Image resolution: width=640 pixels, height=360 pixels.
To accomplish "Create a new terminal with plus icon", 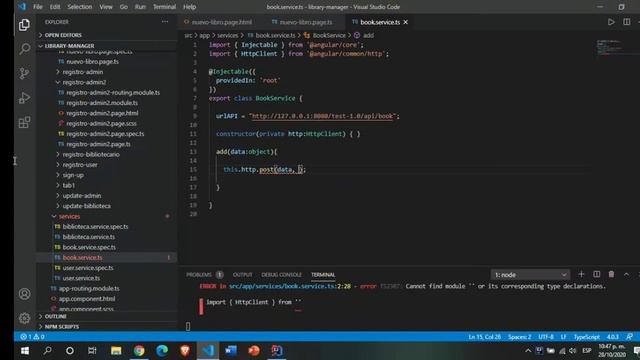I will tap(581, 274).
